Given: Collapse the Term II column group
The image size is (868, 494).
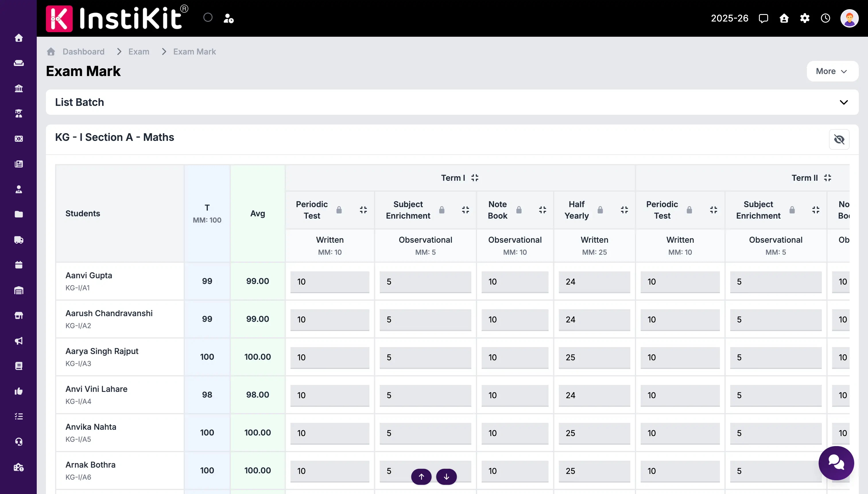Looking at the screenshot, I should click(x=828, y=178).
